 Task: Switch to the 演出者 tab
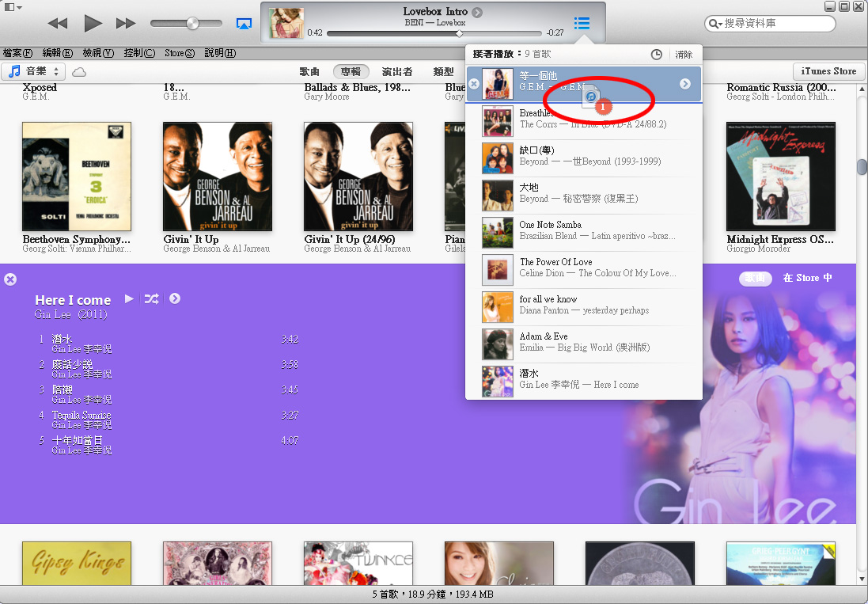click(397, 71)
